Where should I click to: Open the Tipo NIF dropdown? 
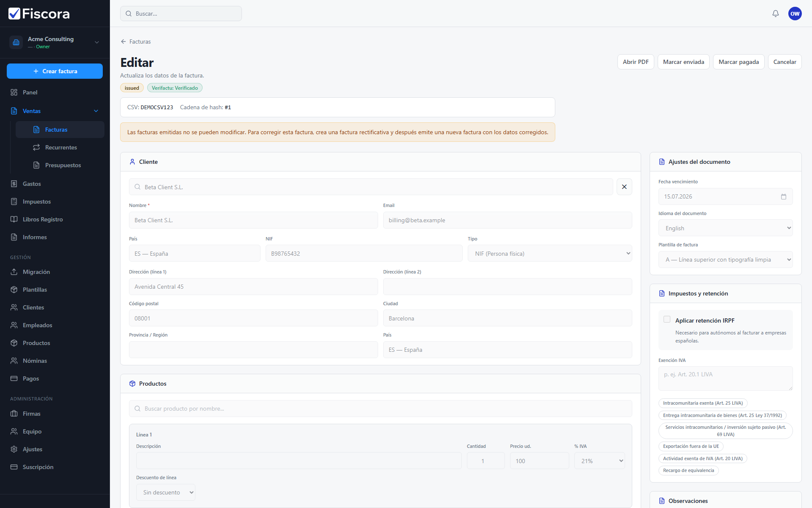(550, 254)
